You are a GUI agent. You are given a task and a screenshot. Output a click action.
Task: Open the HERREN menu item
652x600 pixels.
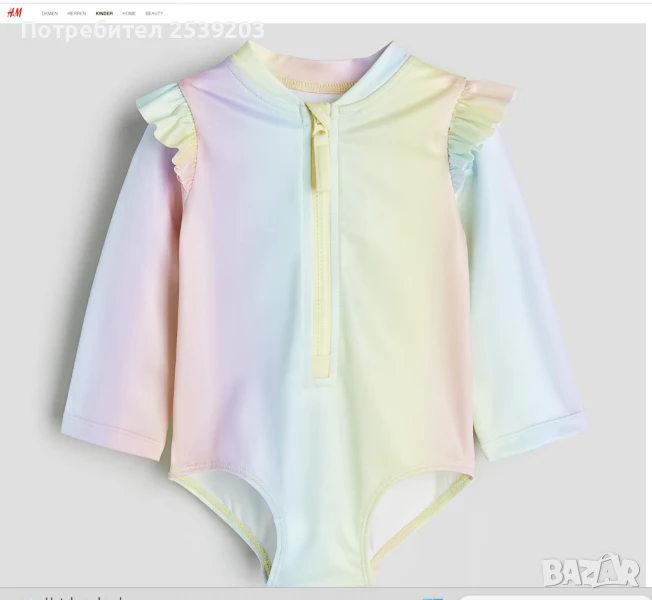76,14
